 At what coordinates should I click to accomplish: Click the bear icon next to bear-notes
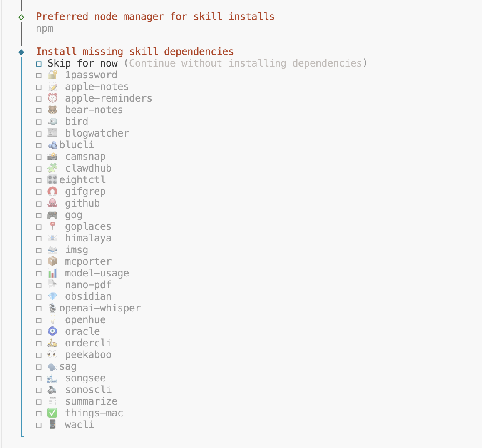click(x=52, y=110)
